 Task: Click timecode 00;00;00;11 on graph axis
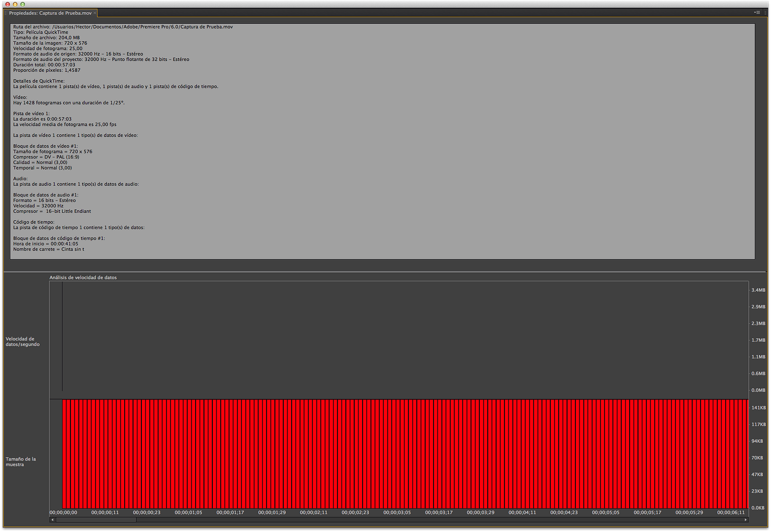click(105, 513)
